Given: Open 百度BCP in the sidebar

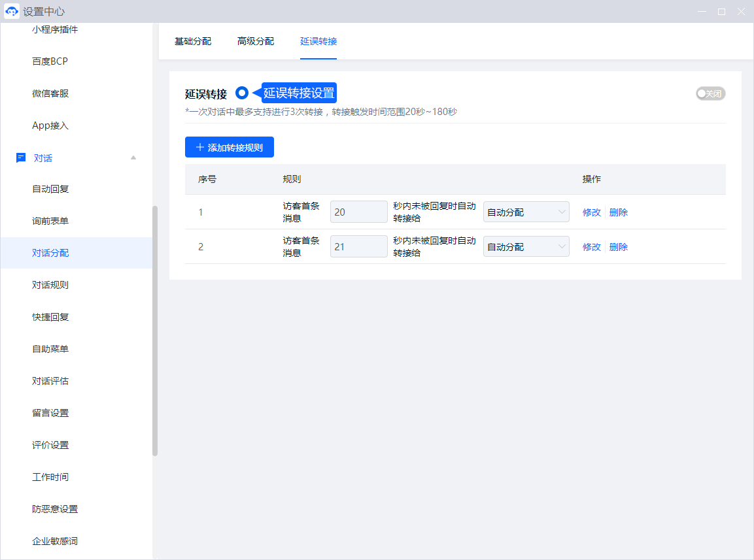Looking at the screenshot, I should [x=50, y=61].
